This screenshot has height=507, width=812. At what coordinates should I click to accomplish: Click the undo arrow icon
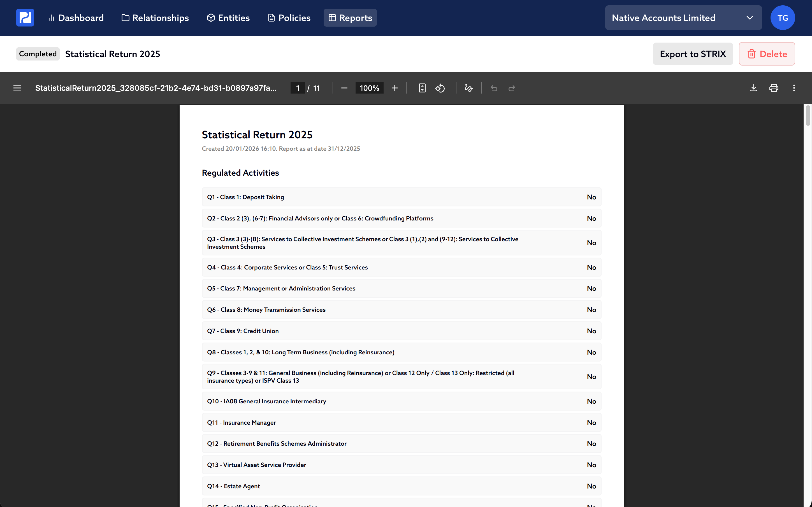click(x=494, y=88)
